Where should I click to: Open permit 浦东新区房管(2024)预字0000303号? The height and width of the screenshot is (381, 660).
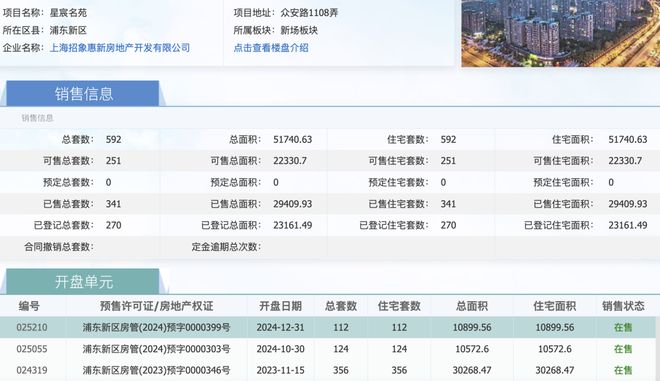pyautogui.click(x=156, y=349)
